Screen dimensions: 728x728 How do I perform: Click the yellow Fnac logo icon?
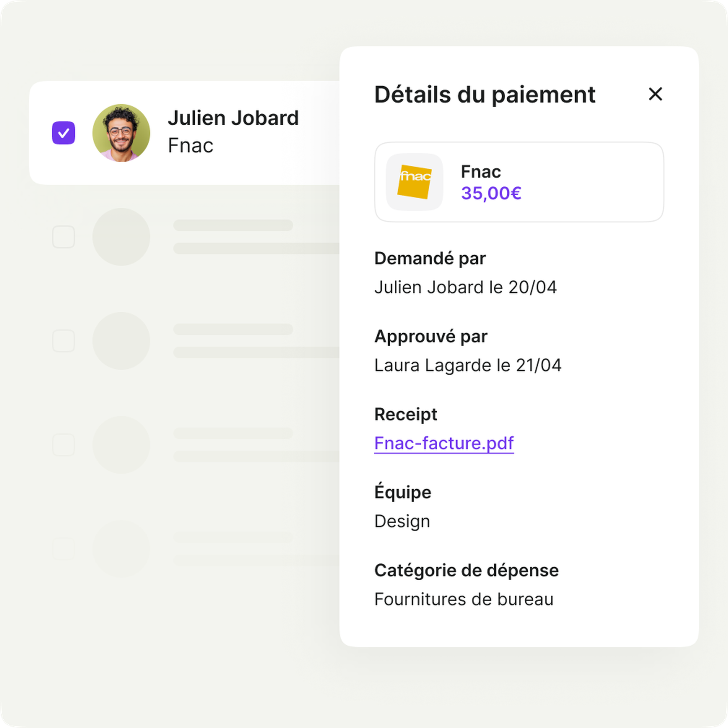[x=414, y=182]
